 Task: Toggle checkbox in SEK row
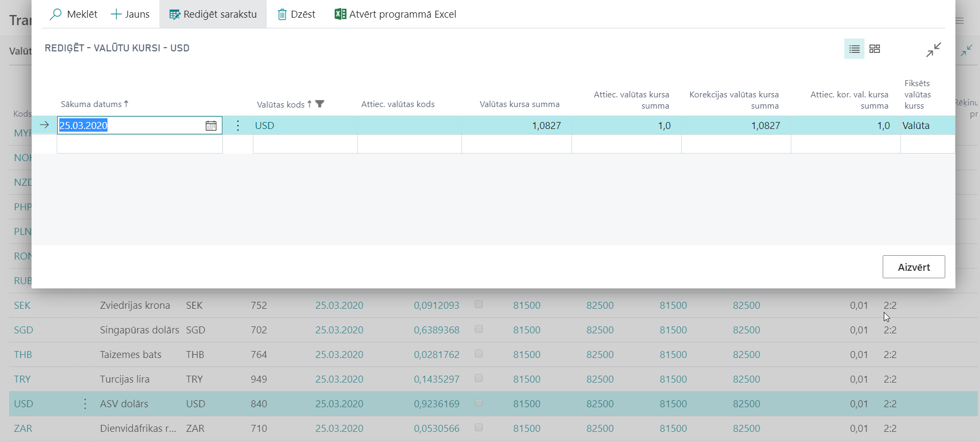pyautogui.click(x=479, y=304)
